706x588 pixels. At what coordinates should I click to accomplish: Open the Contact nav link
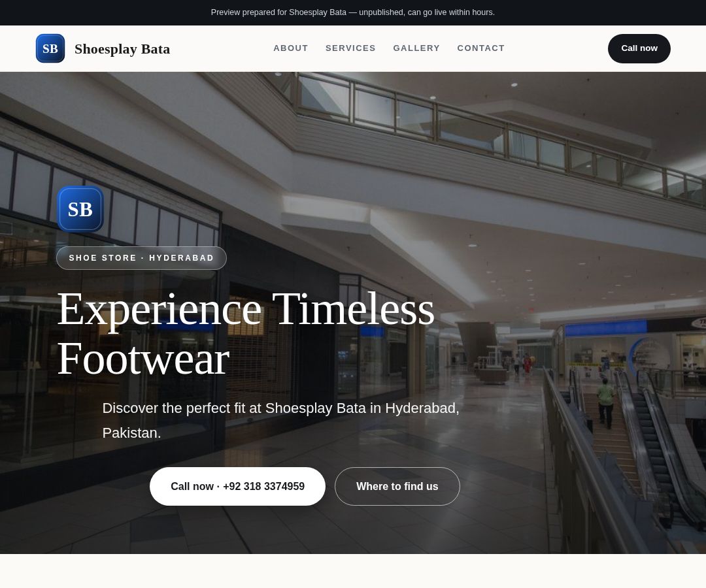coord(480,48)
